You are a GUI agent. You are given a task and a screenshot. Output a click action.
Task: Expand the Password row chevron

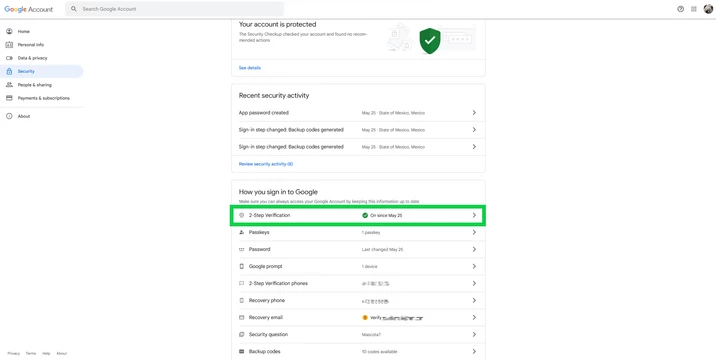click(x=474, y=249)
